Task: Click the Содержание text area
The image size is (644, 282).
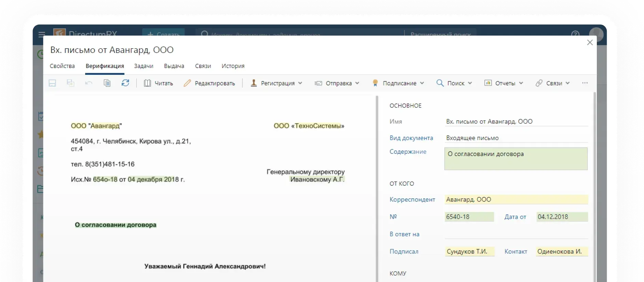Action: click(x=516, y=159)
